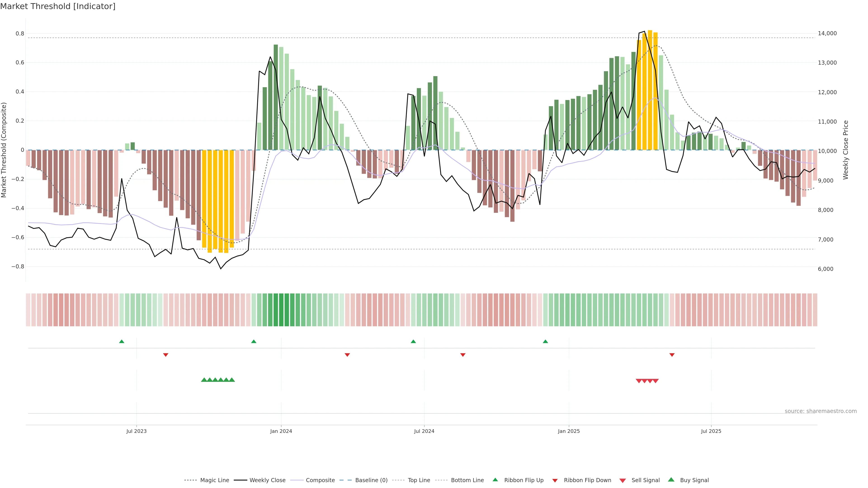
Task: Click the Buy Signal triangle in legend
Action: coord(671,480)
